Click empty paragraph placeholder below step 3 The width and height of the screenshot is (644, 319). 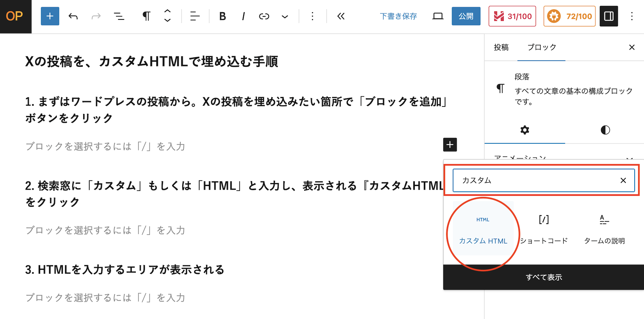tap(105, 298)
